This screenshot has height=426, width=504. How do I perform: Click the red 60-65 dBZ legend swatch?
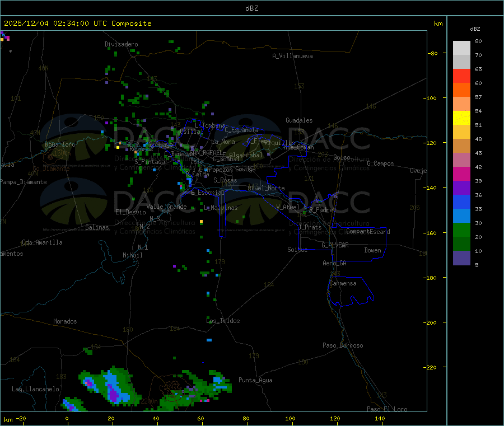(x=461, y=76)
